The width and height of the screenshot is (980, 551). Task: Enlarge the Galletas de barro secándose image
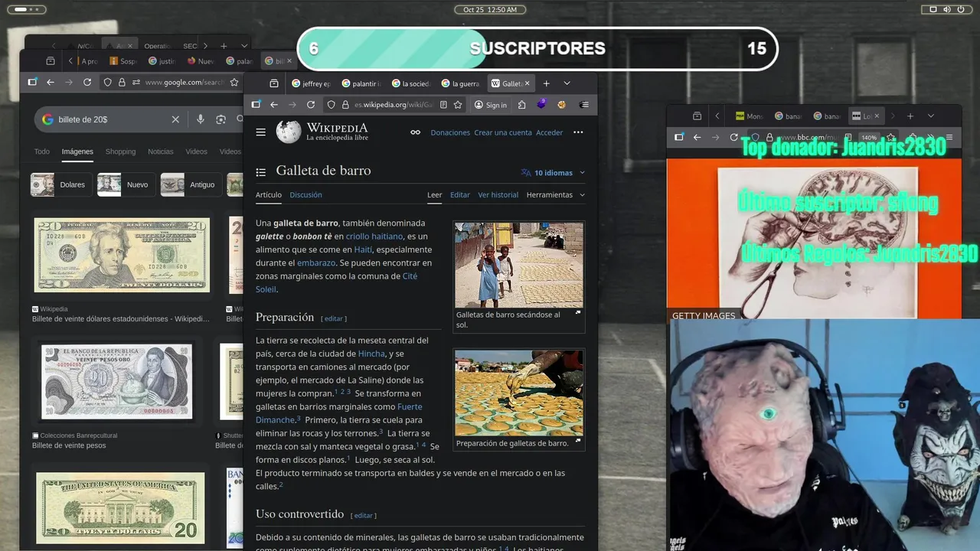(519, 265)
